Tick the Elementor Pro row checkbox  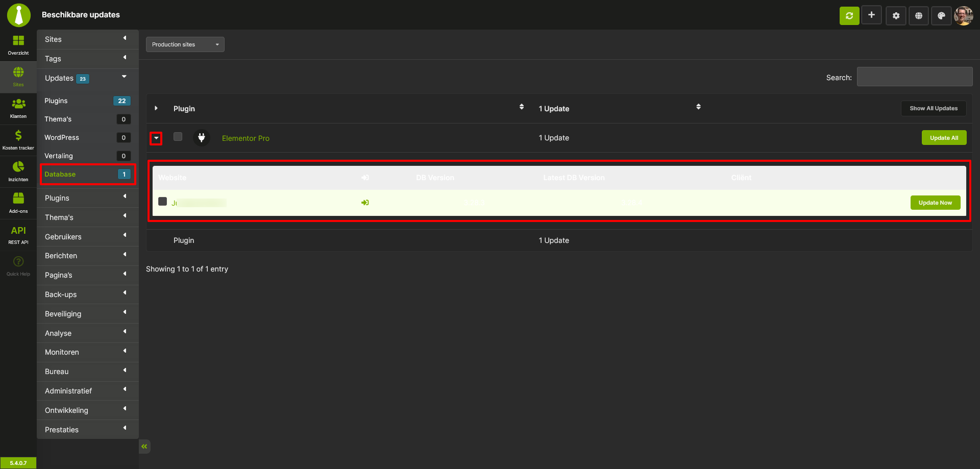pyautogui.click(x=178, y=137)
